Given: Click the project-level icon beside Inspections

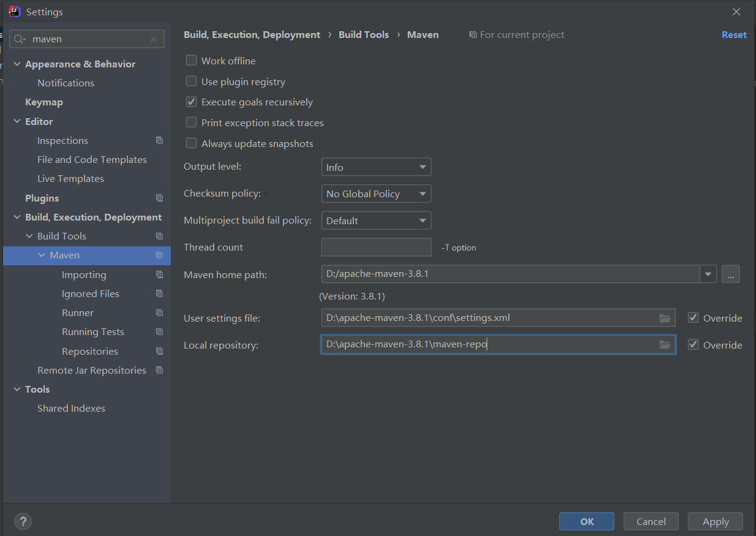Looking at the screenshot, I should click(159, 141).
